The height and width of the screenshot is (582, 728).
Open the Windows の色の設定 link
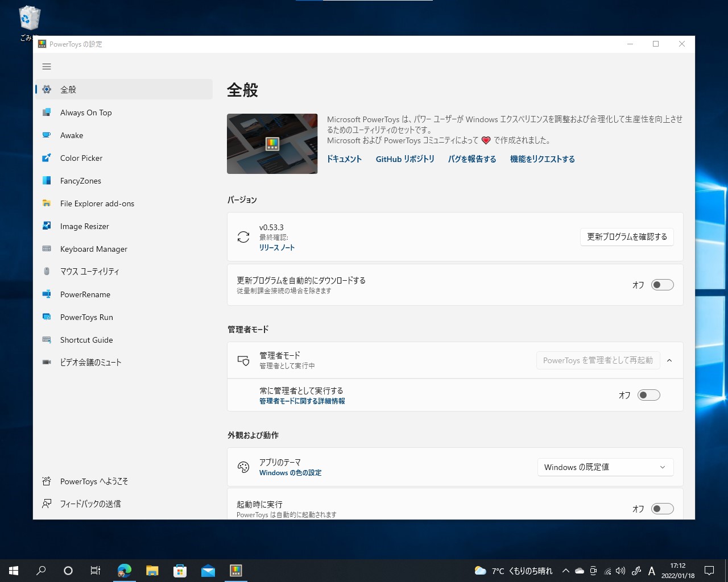pyautogui.click(x=291, y=473)
